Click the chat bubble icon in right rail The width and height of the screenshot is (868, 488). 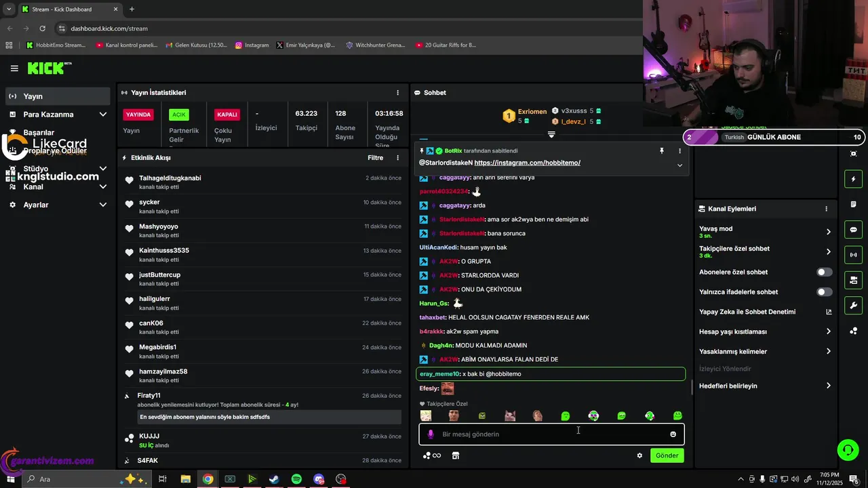[853, 230]
